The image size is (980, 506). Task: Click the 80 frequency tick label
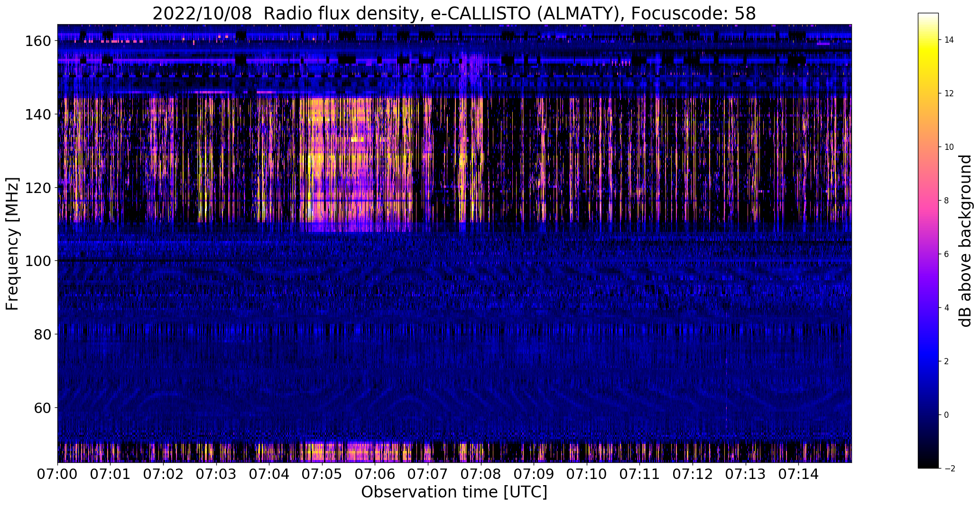(43, 334)
